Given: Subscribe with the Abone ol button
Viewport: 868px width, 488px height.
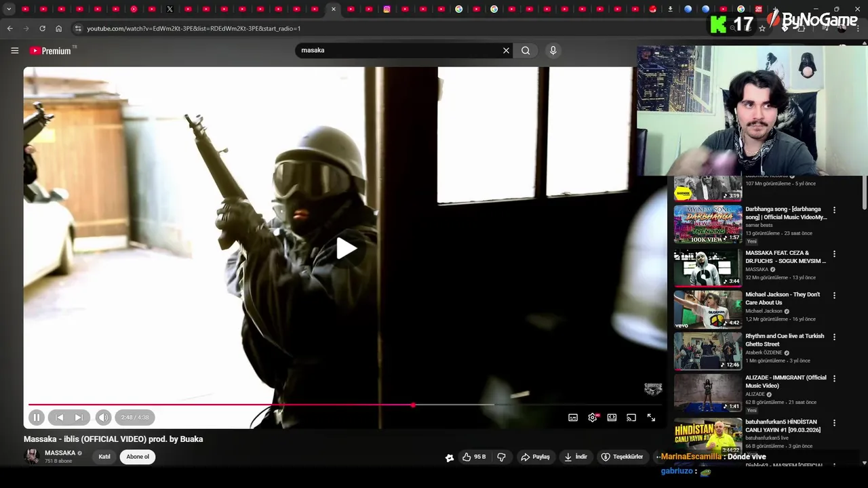Looking at the screenshot, I should coord(138,457).
